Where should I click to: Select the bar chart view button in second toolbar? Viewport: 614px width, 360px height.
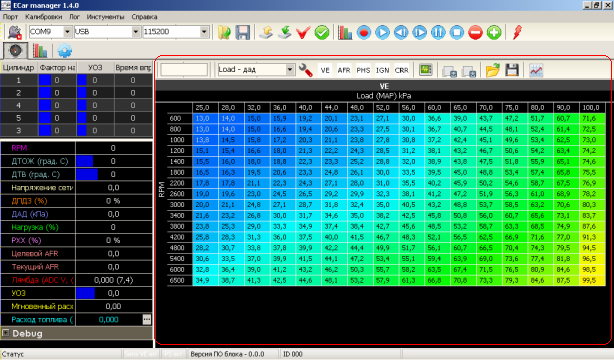click(x=40, y=51)
